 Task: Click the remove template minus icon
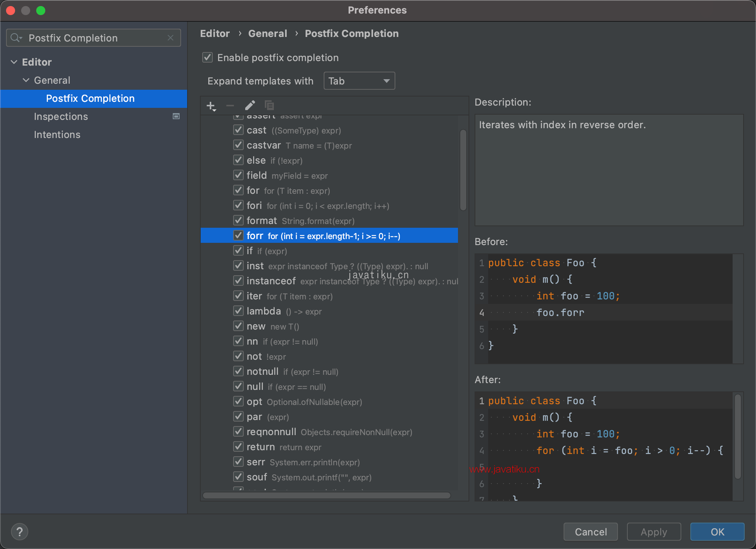[230, 106]
